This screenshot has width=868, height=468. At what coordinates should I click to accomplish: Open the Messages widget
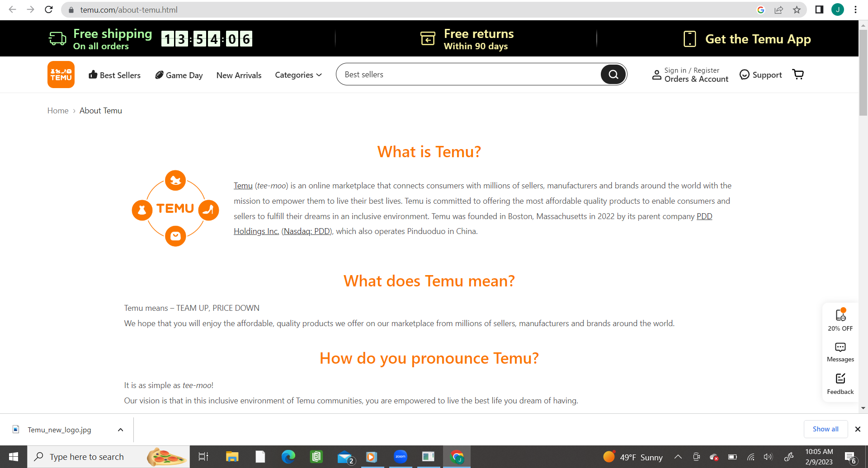(840, 352)
